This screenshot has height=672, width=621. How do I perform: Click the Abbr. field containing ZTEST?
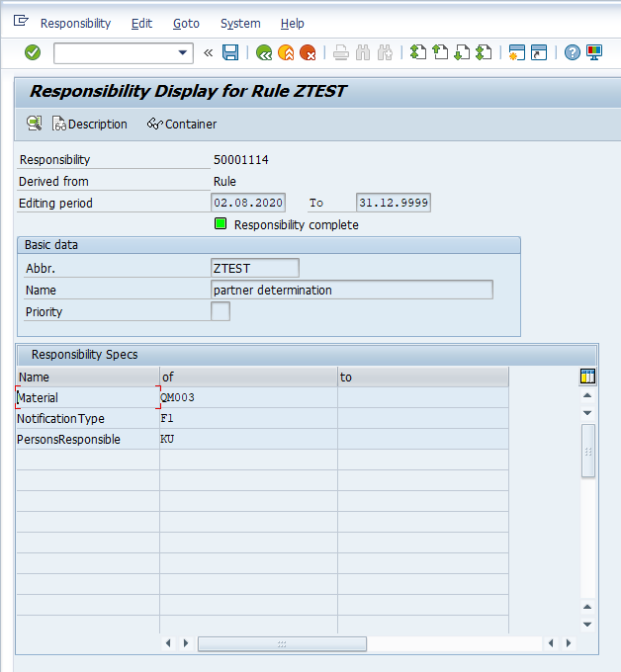pos(255,268)
